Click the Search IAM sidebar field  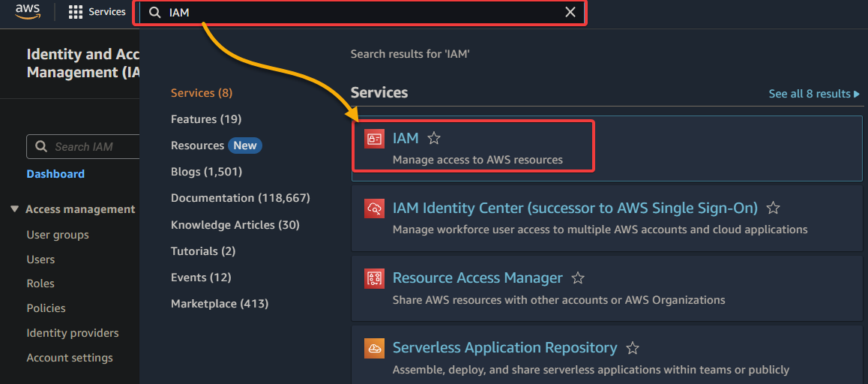coord(83,147)
